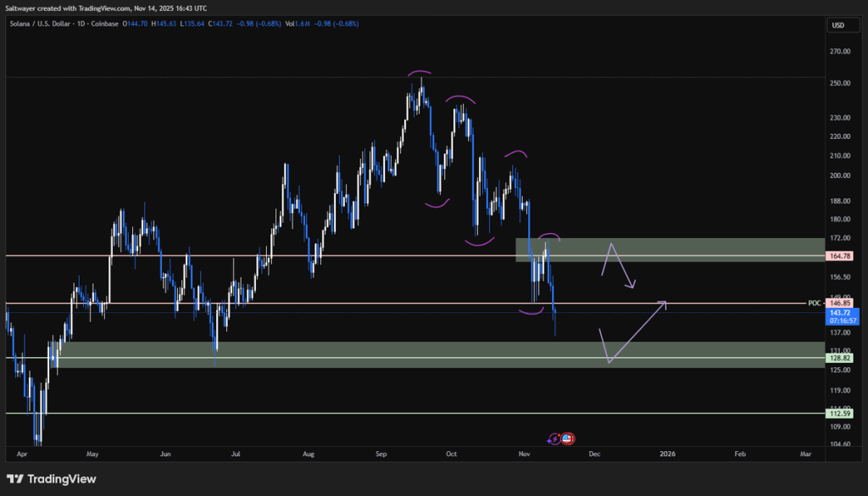
Task: Click the Solana / U.S. Dollar symbol title
Action: click(40, 24)
